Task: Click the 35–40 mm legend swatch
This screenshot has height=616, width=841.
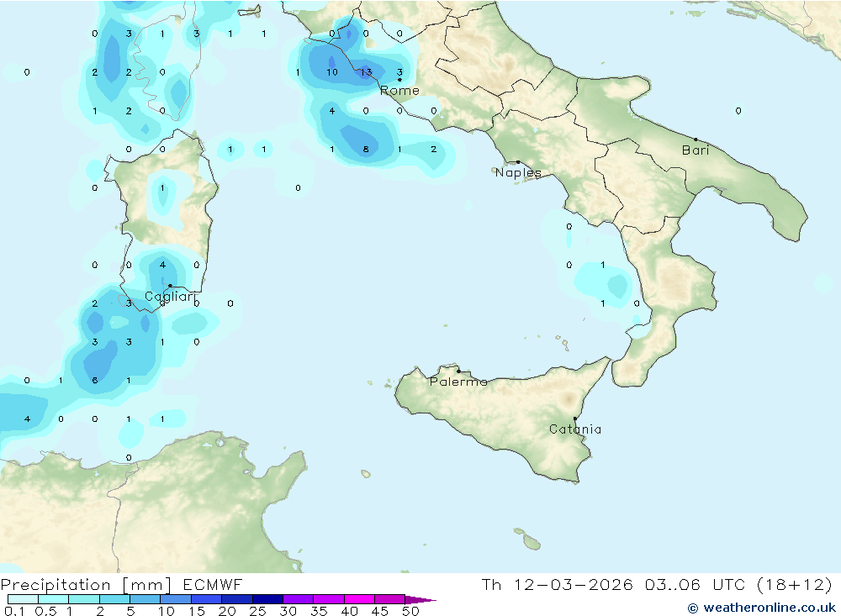Action: 329,599
